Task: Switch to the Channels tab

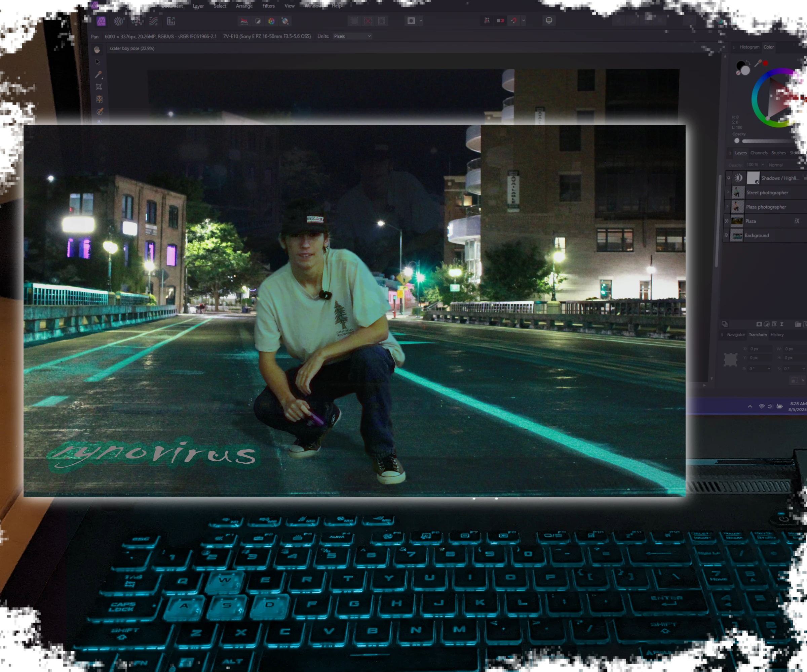Action: (759, 153)
